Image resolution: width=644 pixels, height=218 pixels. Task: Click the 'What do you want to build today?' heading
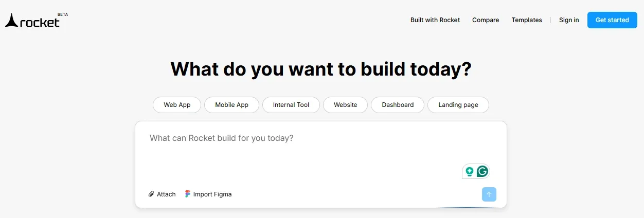click(x=321, y=69)
